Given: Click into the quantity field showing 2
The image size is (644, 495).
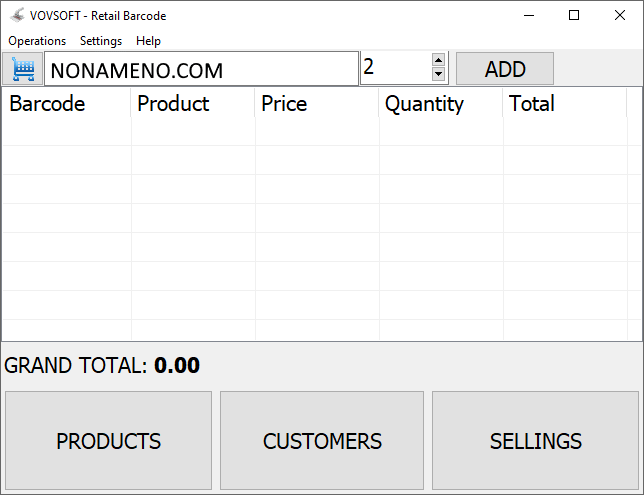Looking at the screenshot, I should (394, 68).
